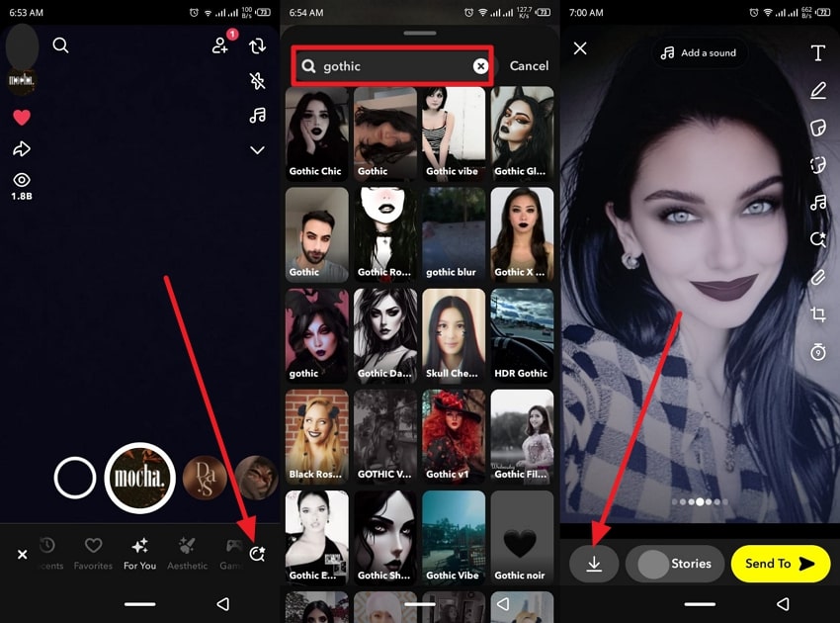Image resolution: width=840 pixels, height=623 pixels.
Task: Tap the heart to unlike the lens
Action: 22,117
